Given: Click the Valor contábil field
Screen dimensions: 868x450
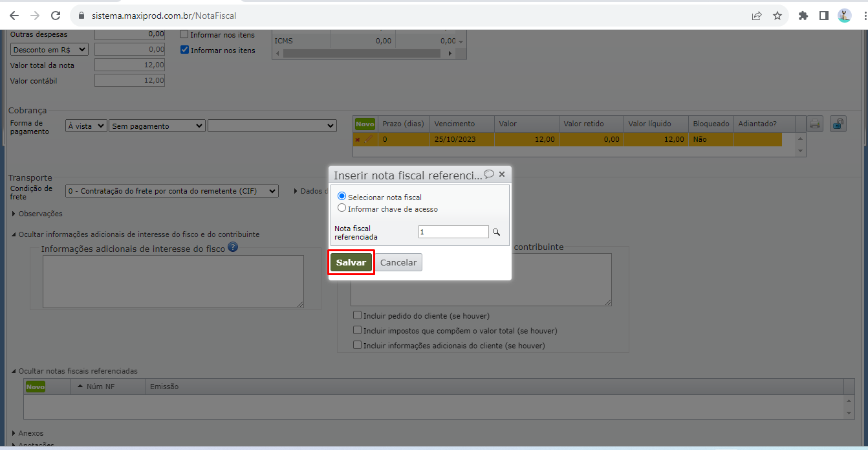Looking at the screenshot, I should [129, 80].
